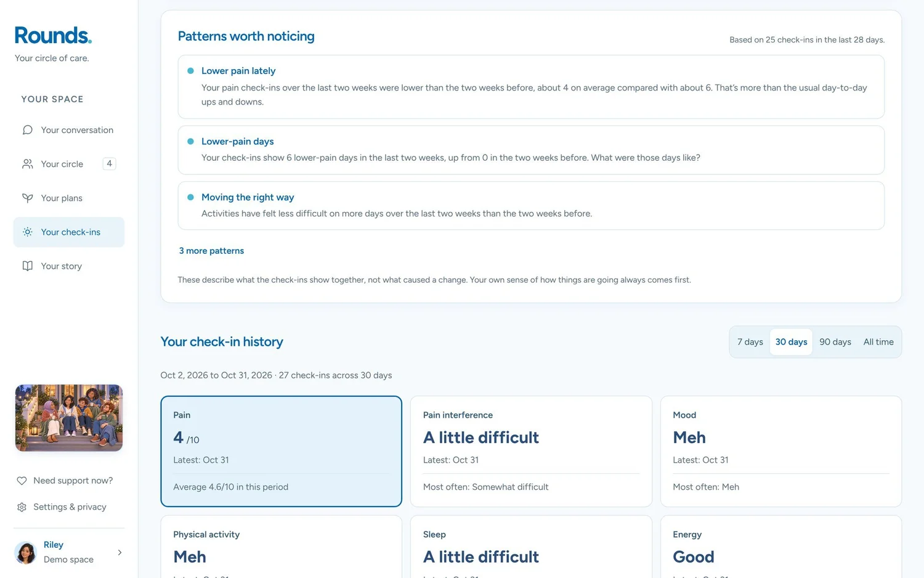Open Your story section

(x=69, y=266)
